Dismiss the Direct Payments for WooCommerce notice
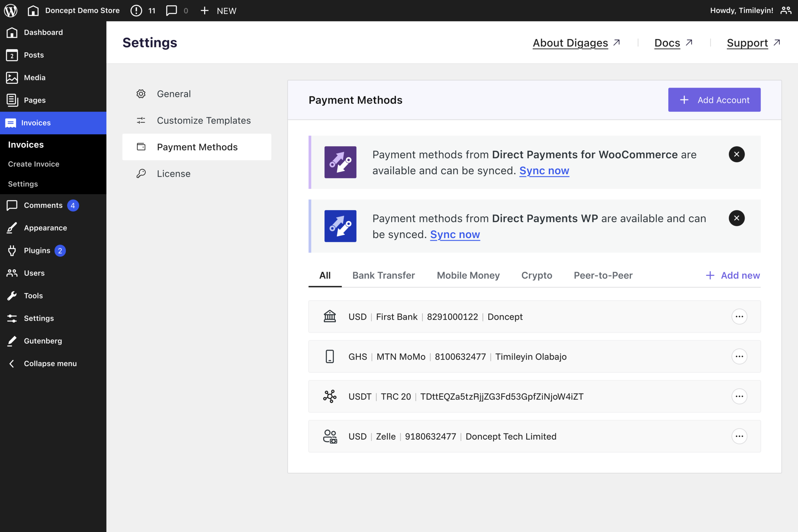Viewport: 798px width, 532px height. [736, 154]
